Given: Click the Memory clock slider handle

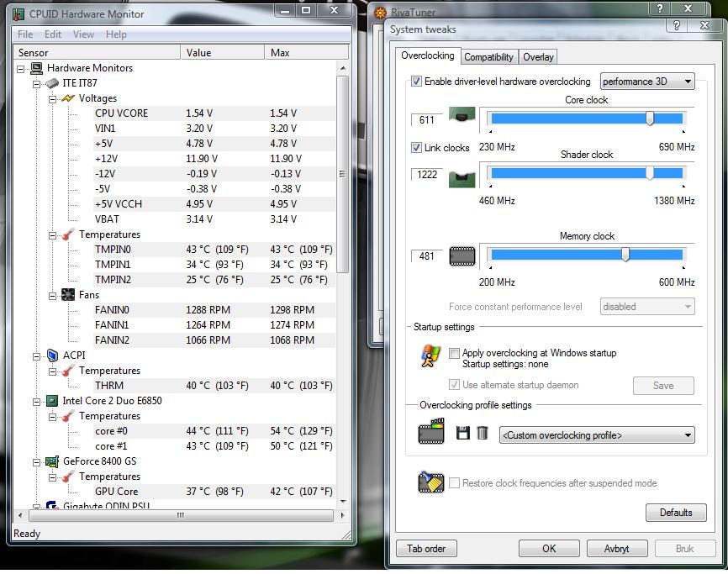Looking at the screenshot, I should [x=625, y=255].
